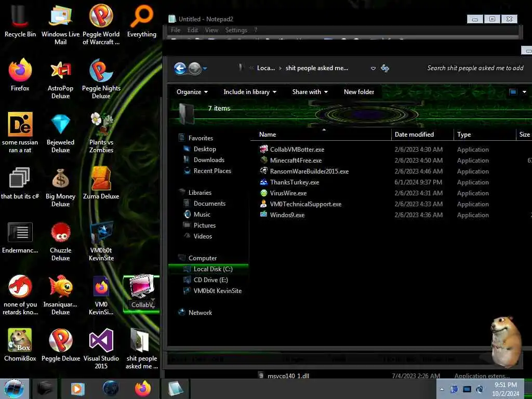532x399 pixels.
Task: Sort files by Name column header
Action: [321, 135]
